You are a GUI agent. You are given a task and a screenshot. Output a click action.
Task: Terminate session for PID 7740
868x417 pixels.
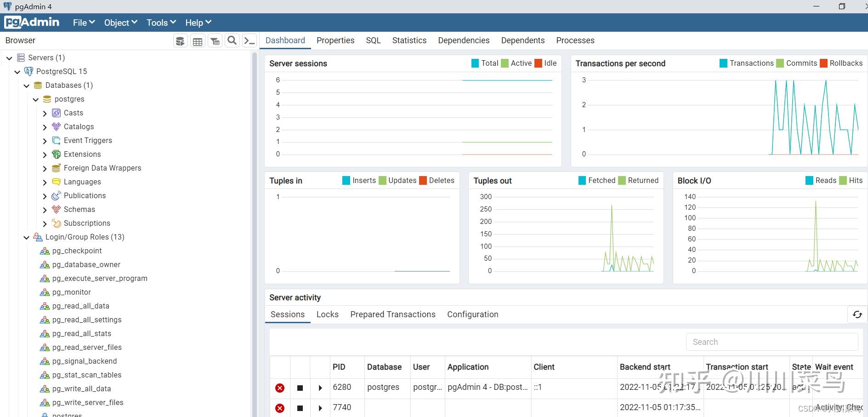(280, 408)
